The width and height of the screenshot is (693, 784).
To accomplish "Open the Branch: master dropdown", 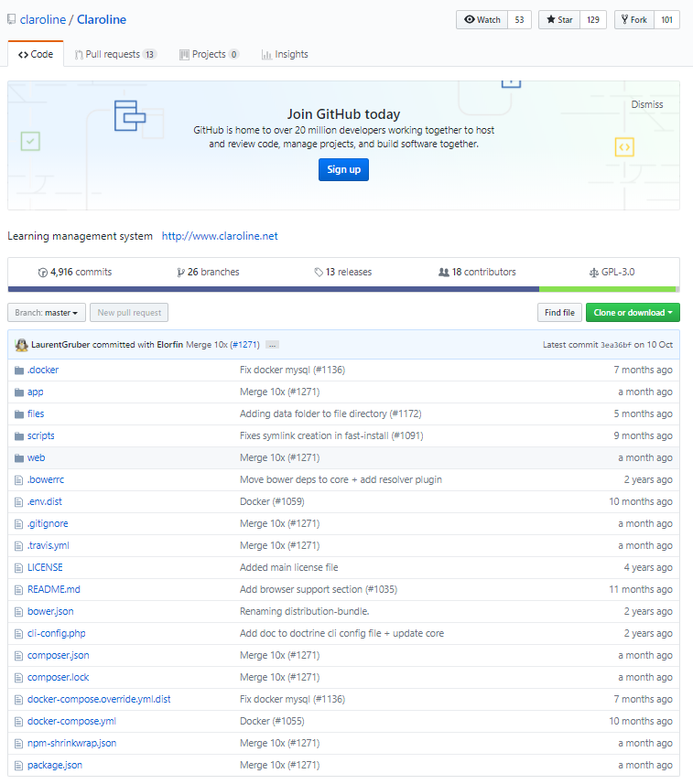I will click(x=47, y=313).
